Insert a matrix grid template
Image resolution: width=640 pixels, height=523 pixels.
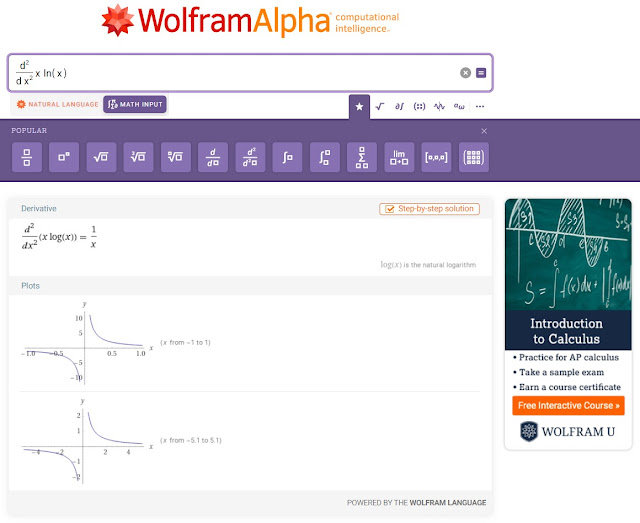474,157
